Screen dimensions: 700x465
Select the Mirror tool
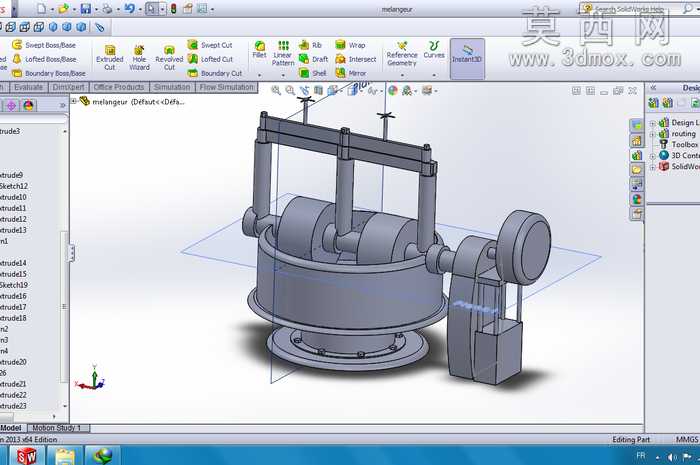pos(351,73)
